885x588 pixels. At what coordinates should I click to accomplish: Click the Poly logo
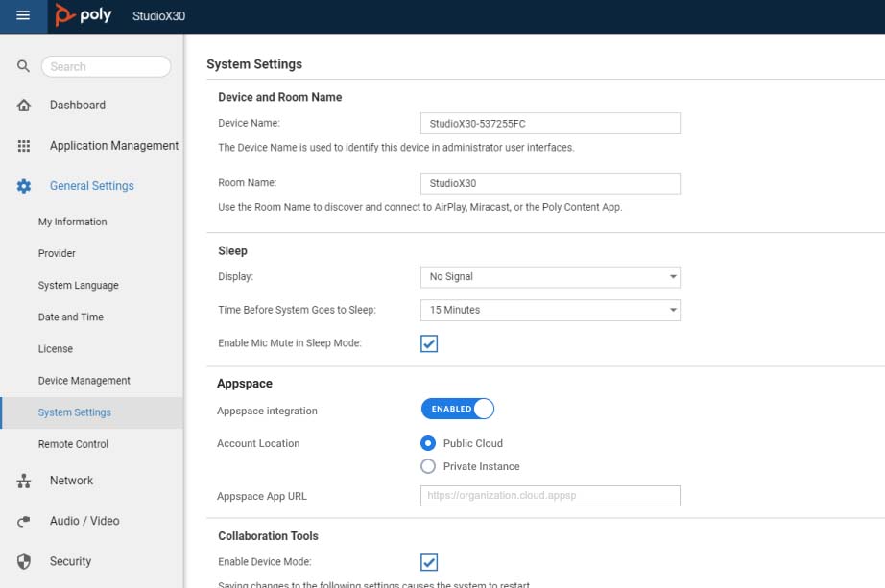click(83, 14)
